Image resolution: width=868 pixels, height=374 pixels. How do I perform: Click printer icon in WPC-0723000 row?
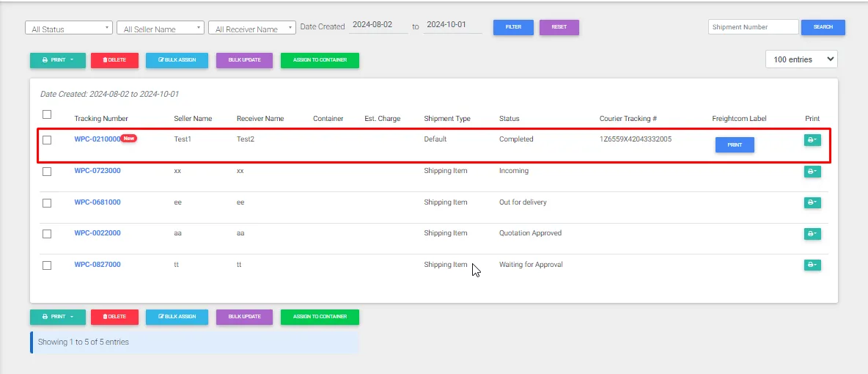pyautogui.click(x=812, y=172)
